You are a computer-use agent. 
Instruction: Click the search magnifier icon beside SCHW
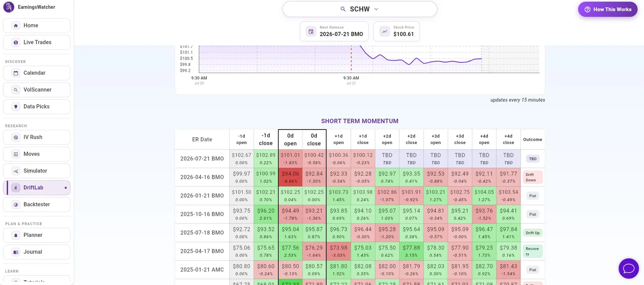(343, 9)
